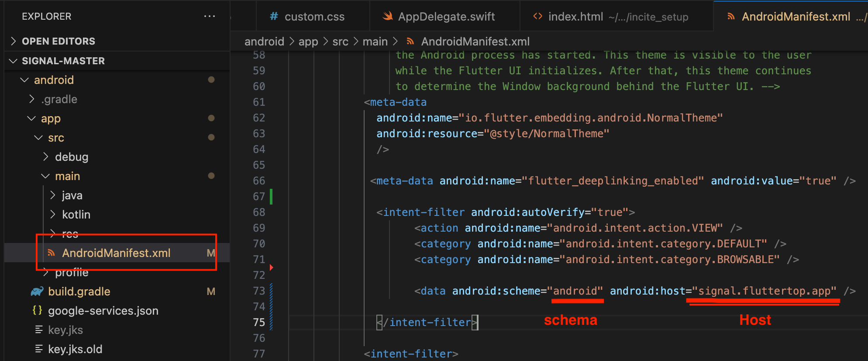868x361 pixels.
Task: Click the key.jks file icon
Action: (x=39, y=330)
